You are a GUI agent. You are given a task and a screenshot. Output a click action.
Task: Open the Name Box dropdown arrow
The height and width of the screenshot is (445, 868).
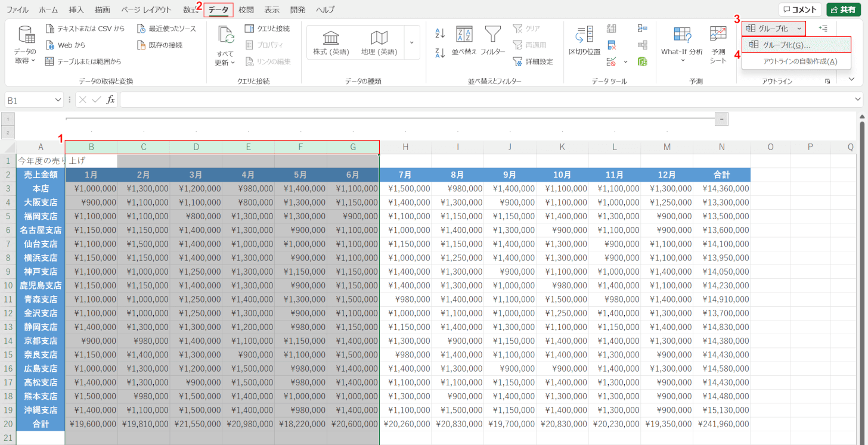58,100
